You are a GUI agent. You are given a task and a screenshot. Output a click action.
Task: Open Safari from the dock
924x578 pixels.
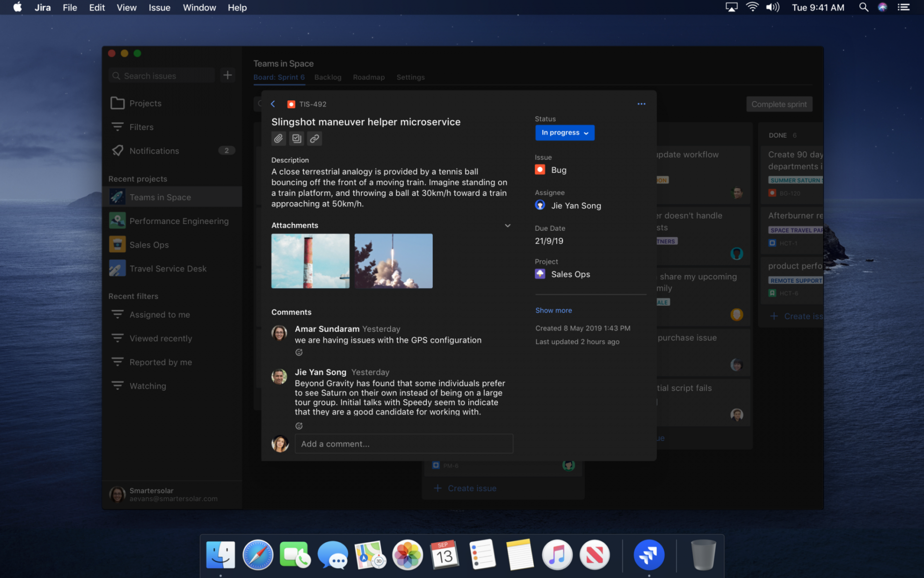258,555
